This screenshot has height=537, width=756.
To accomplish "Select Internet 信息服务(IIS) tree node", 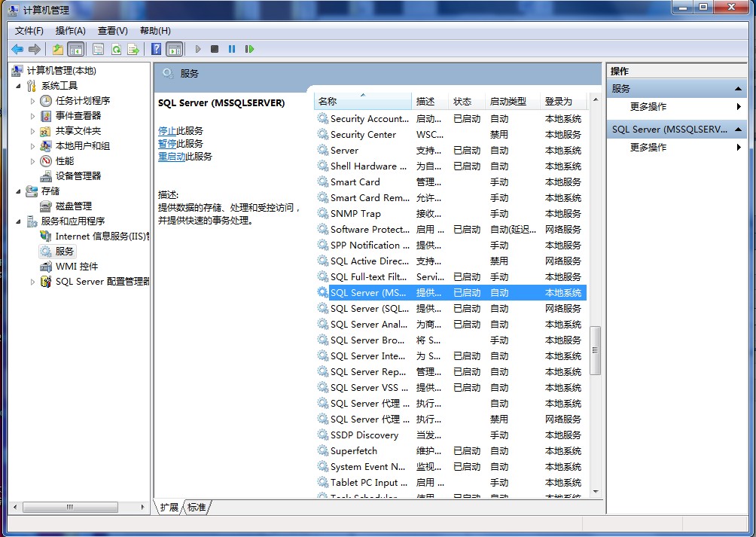I will click(102, 236).
